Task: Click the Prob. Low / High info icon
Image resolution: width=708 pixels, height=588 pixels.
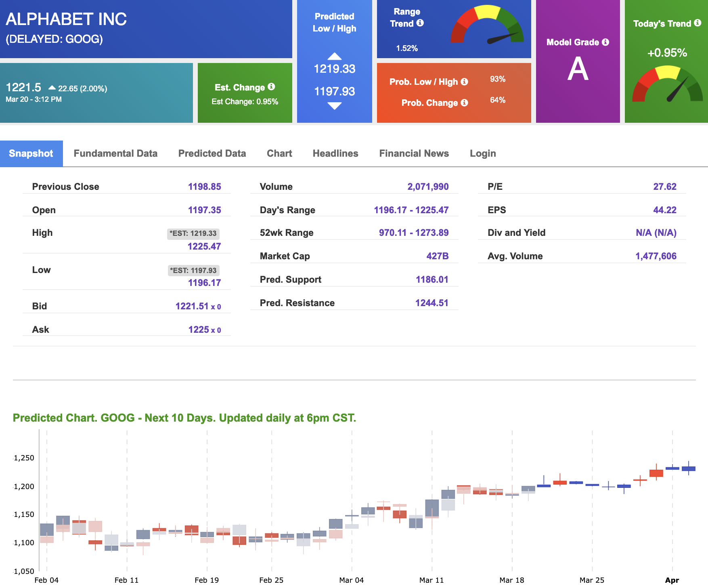Action: tap(465, 82)
